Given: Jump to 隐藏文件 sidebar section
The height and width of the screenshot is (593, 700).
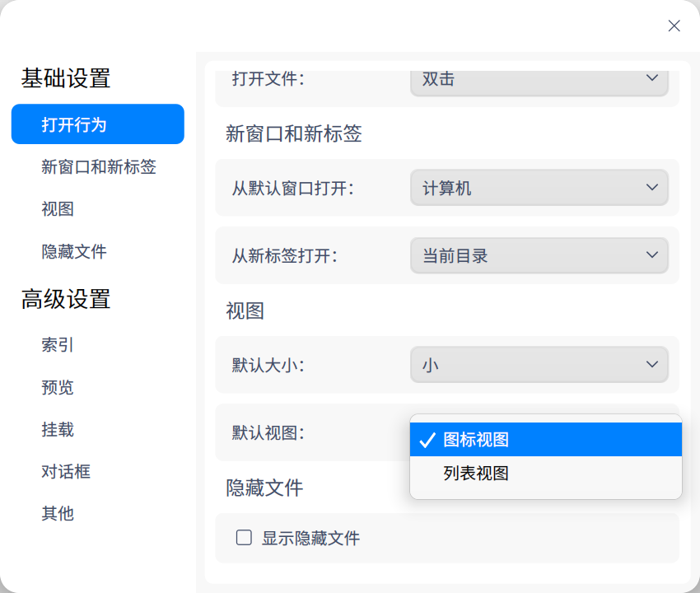Looking at the screenshot, I should pos(74,251).
